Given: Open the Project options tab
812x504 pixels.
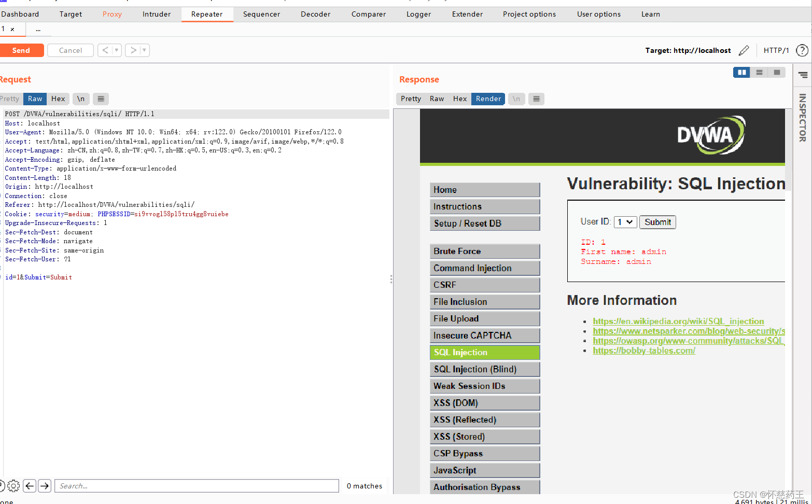Looking at the screenshot, I should [x=529, y=14].
